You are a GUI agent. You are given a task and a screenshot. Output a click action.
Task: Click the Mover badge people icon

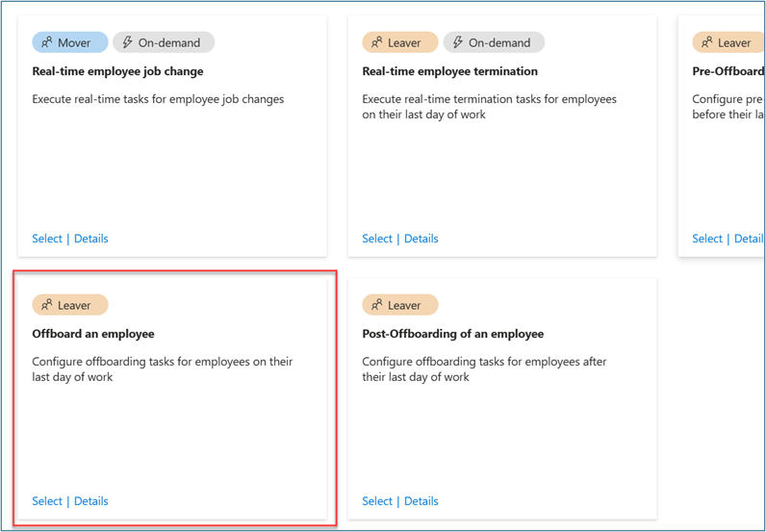point(46,42)
